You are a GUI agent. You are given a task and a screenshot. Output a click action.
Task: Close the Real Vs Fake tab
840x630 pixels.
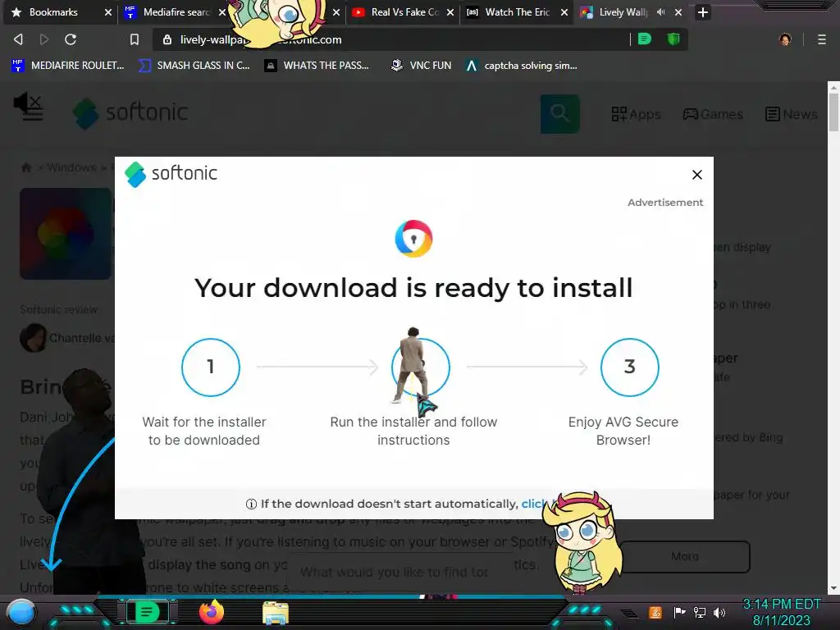450,12
